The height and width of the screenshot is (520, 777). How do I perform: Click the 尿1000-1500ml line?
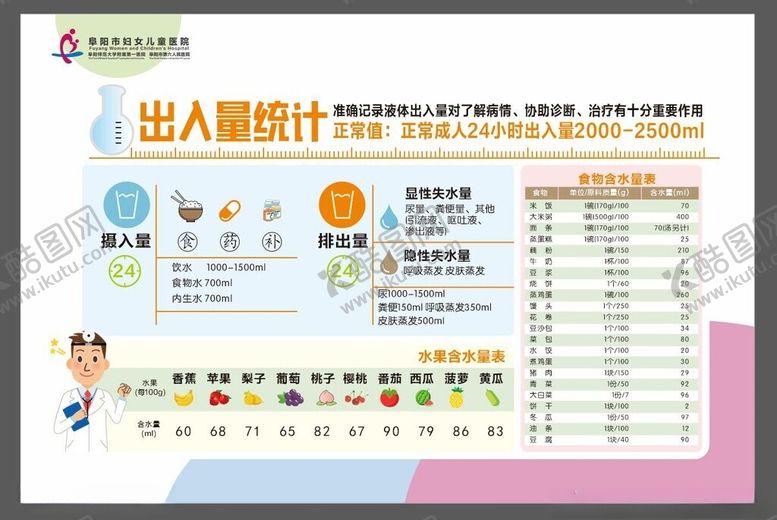pyautogui.click(x=411, y=293)
